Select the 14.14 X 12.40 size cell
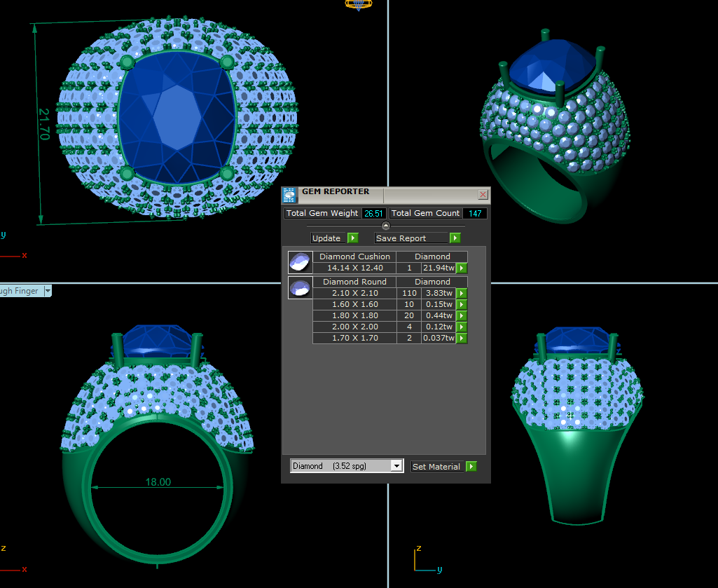Screen dimensions: 718x588 pos(355,268)
